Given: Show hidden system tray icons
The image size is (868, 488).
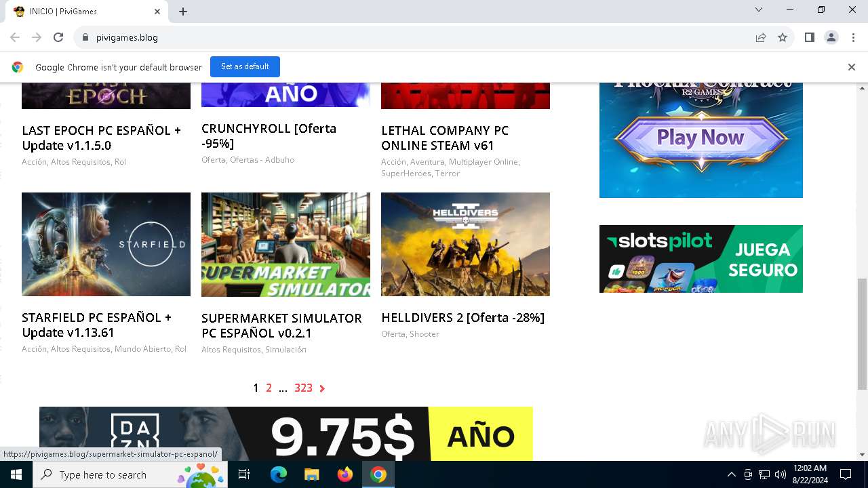Looking at the screenshot, I should pyautogui.click(x=731, y=474).
